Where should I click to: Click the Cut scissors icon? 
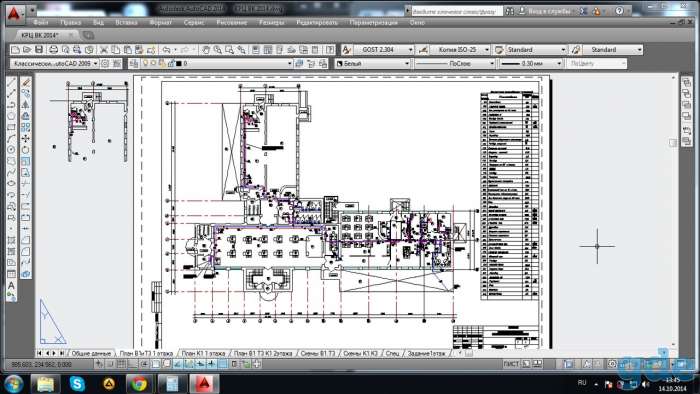[x=104, y=50]
